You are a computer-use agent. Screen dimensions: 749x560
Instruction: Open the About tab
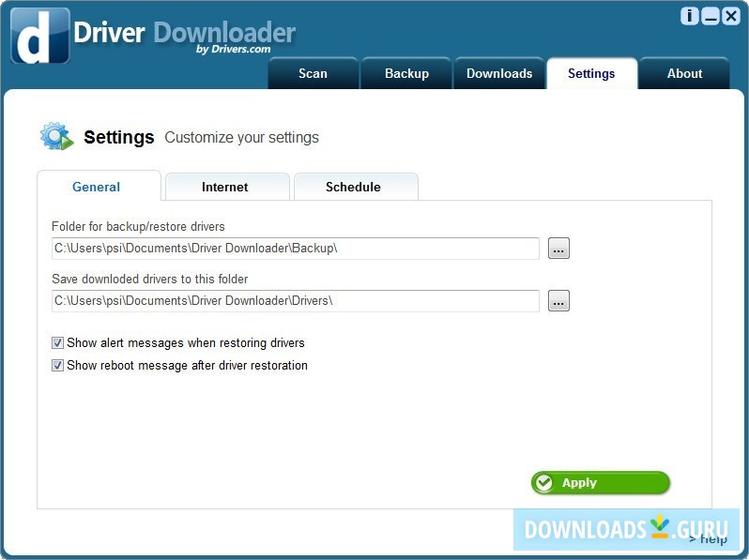tap(684, 73)
